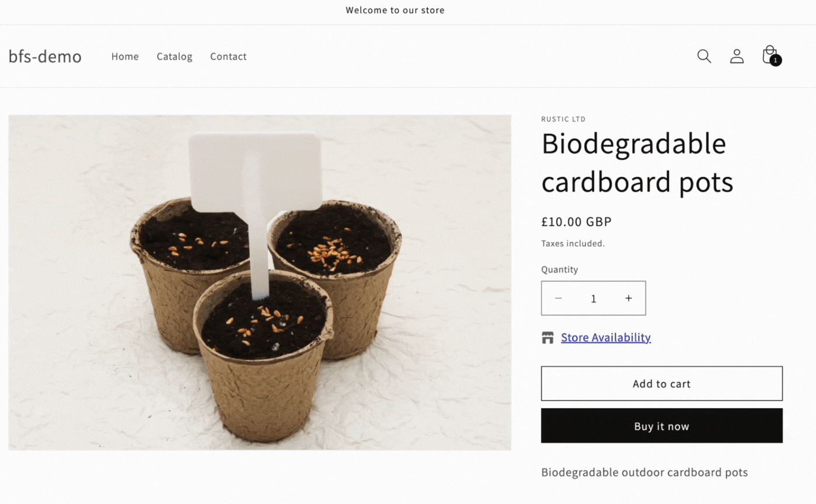Open the Store Availability link
The image size is (816, 504).
(606, 338)
